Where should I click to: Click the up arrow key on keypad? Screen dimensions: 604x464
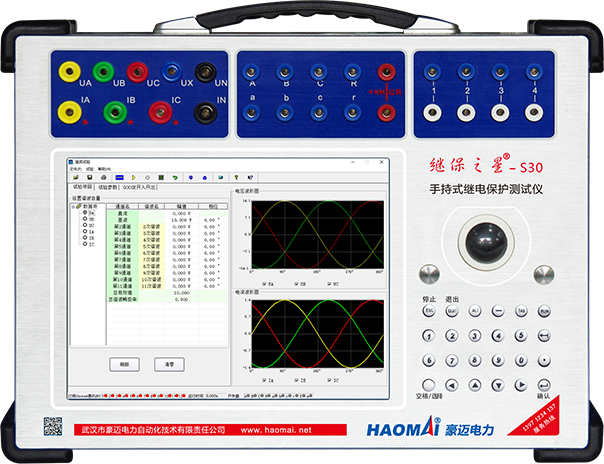pyautogui.click(x=475, y=385)
